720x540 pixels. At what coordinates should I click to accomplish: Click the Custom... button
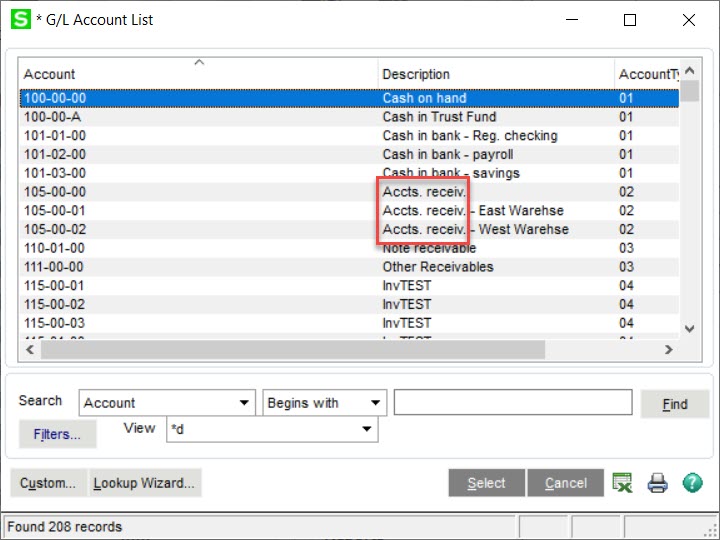point(48,483)
